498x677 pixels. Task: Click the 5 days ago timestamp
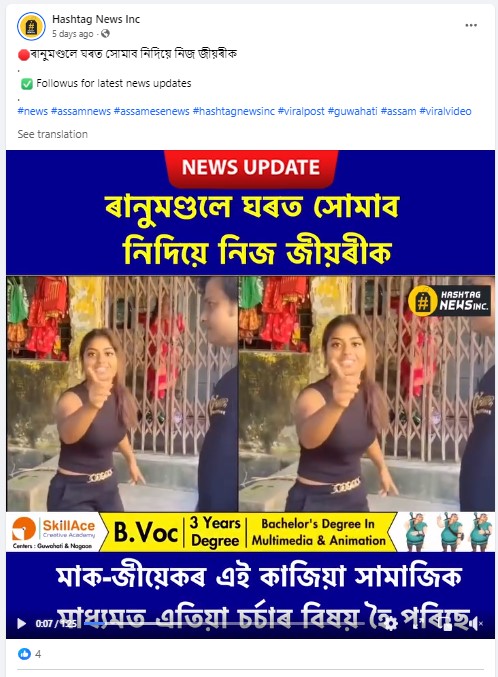[x=73, y=34]
